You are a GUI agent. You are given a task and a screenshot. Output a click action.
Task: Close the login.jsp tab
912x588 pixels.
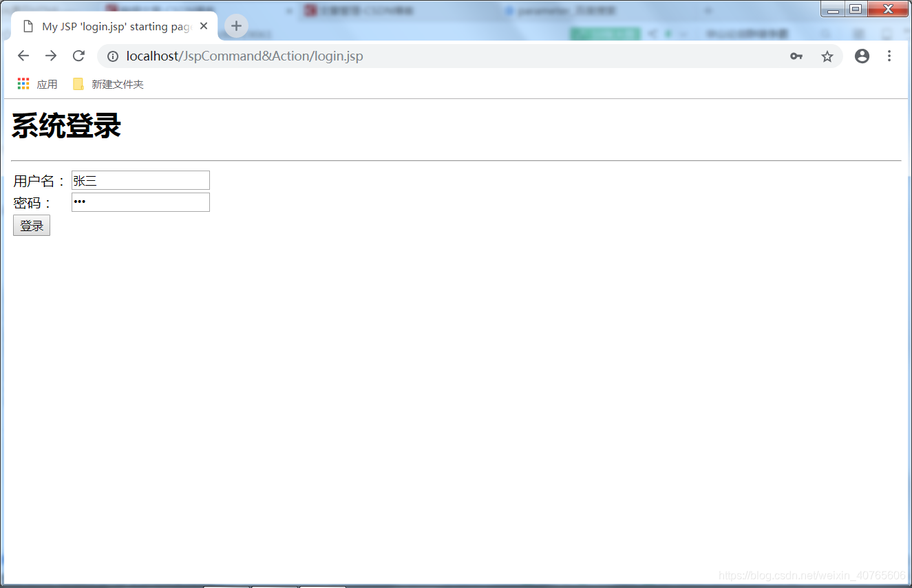pos(204,26)
